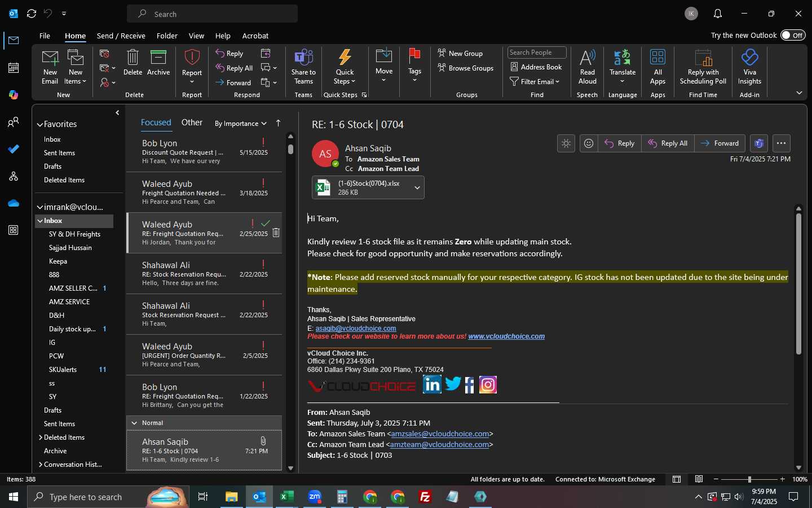
Task: Open FileZilla from the taskbar
Action: point(425,497)
